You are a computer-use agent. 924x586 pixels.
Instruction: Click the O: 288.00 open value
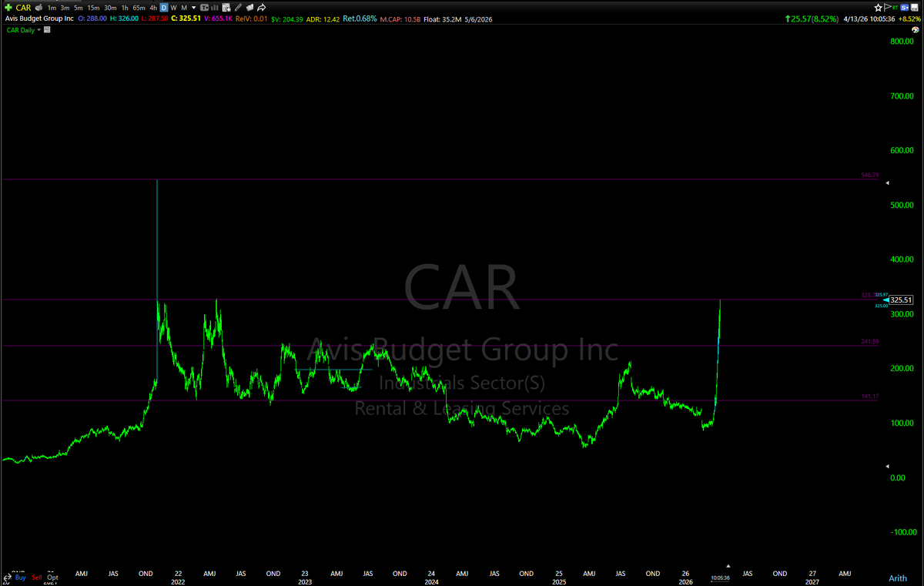tap(92, 18)
